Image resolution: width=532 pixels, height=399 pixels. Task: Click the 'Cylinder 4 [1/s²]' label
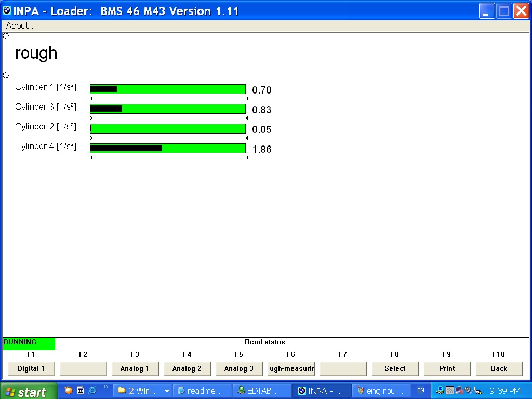tap(46, 146)
